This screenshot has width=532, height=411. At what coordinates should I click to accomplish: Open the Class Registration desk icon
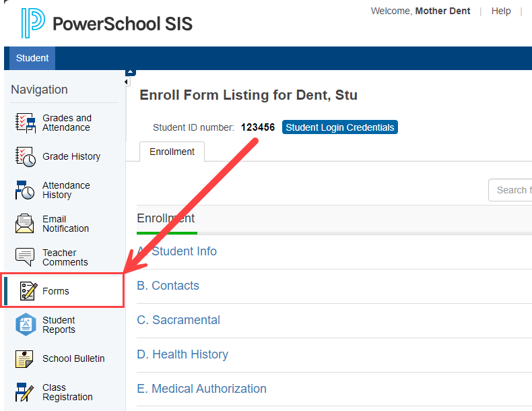click(24, 392)
